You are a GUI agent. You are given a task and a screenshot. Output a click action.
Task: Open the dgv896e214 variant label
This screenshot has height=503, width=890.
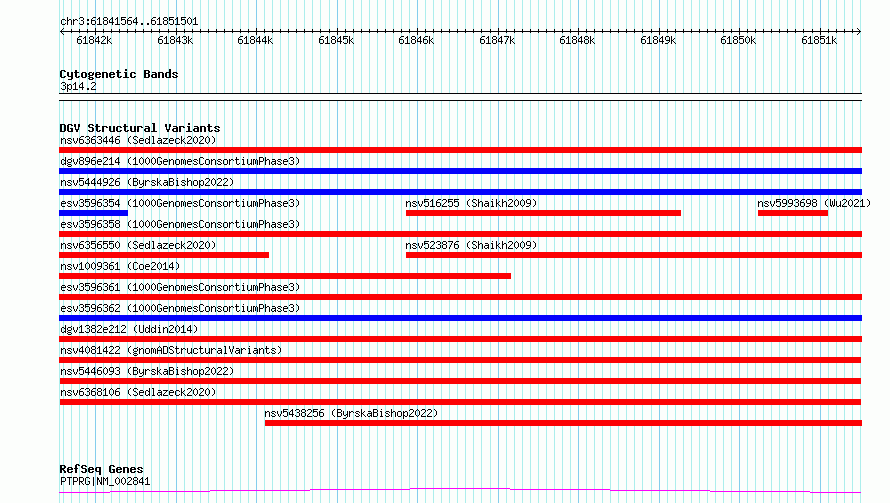tap(180, 161)
